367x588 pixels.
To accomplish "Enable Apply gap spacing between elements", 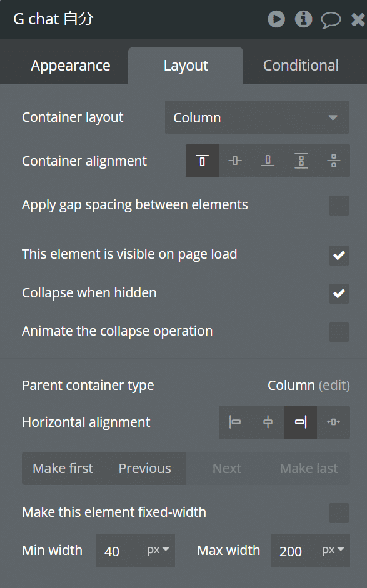I will [x=339, y=206].
